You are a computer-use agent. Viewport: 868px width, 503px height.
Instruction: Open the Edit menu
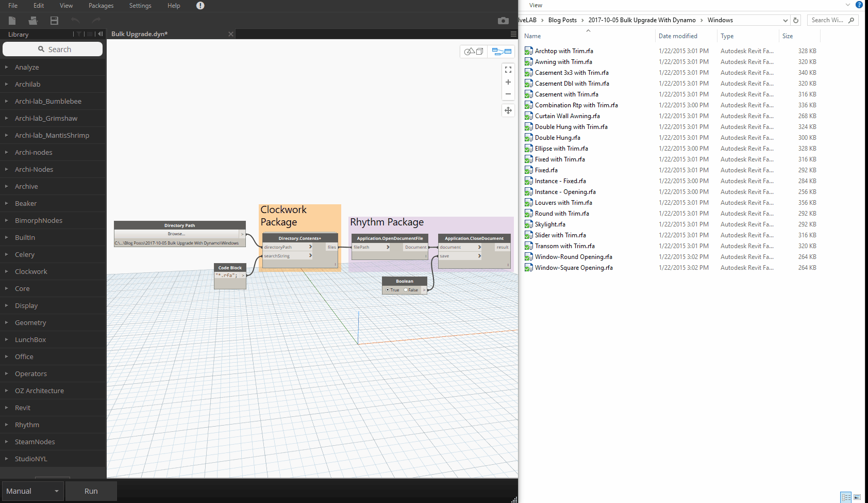click(x=39, y=6)
